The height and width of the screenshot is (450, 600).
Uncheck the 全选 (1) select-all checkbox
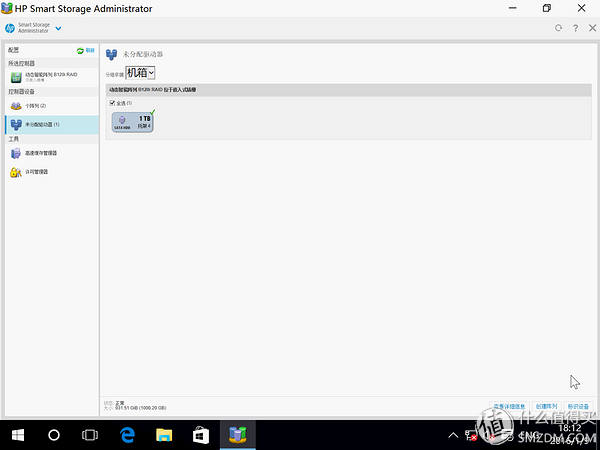(x=112, y=103)
